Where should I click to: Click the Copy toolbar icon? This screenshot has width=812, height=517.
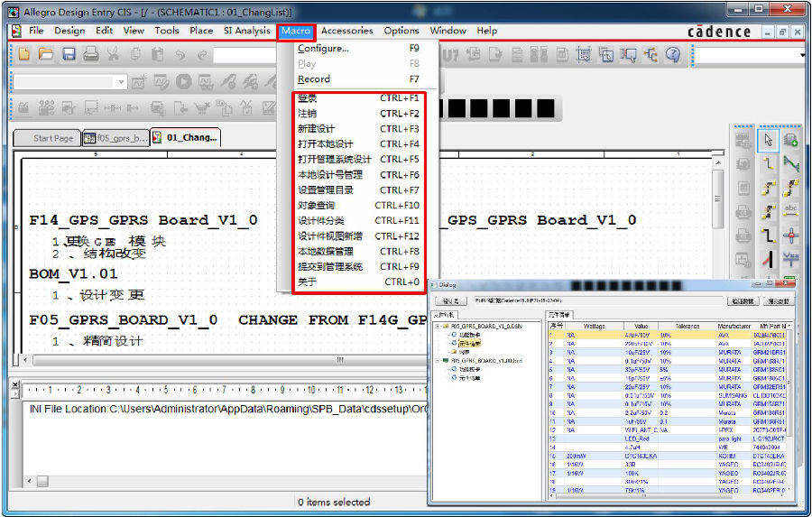click(135, 54)
